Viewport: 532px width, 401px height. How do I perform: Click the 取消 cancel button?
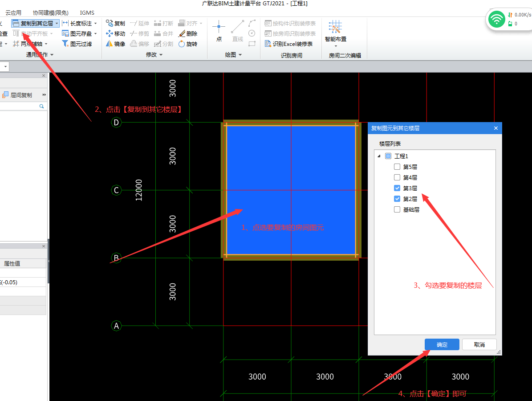pyautogui.click(x=479, y=344)
